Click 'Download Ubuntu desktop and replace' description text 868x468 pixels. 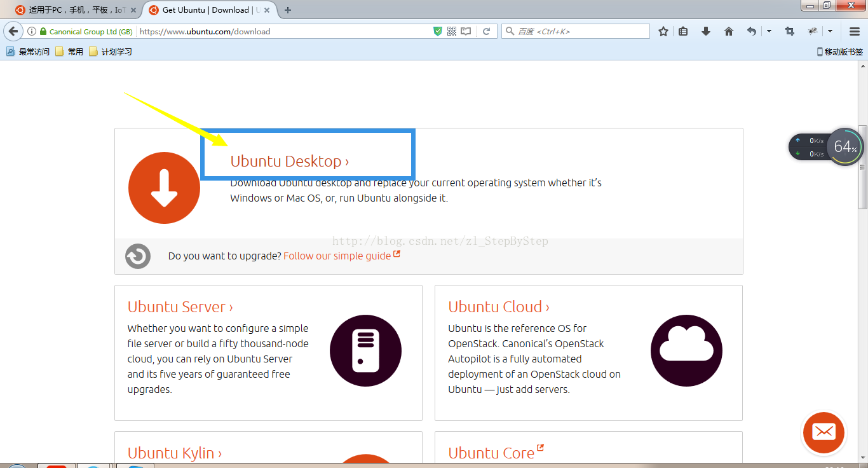pyautogui.click(x=416, y=190)
